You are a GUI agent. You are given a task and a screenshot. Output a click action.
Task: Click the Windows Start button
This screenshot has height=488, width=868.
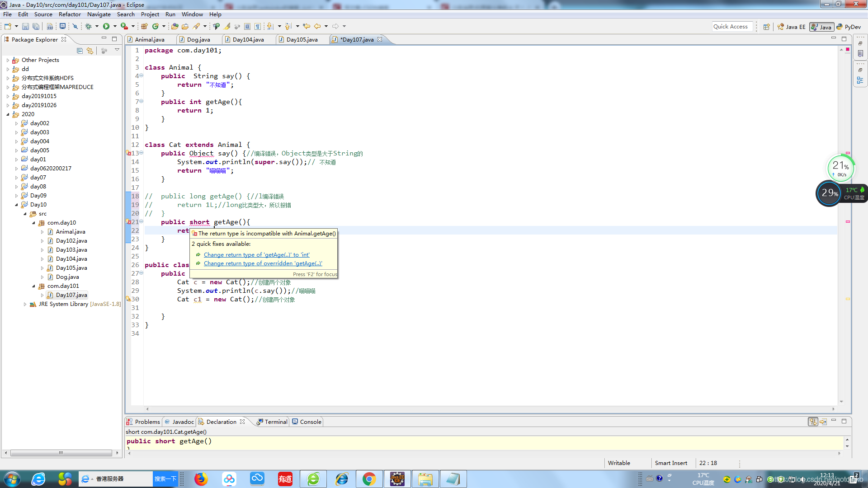click(12, 479)
